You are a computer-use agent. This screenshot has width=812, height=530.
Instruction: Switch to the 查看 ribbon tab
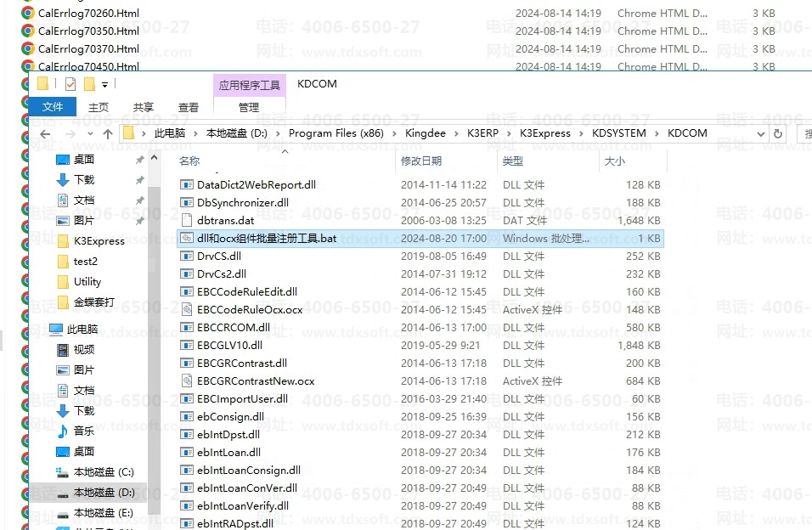click(188, 107)
